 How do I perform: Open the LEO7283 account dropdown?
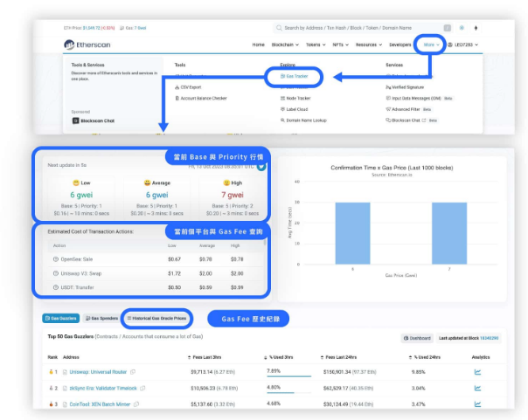[x=463, y=45]
